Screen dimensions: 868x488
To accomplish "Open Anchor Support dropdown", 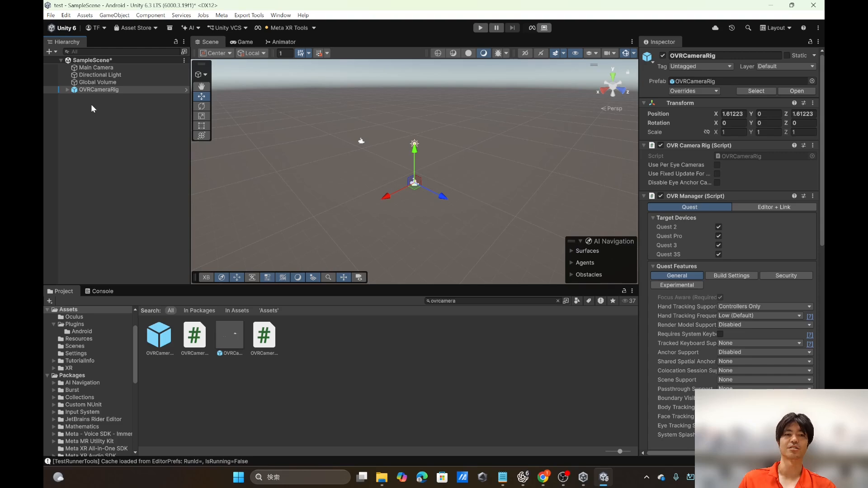I will (x=765, y=352).
